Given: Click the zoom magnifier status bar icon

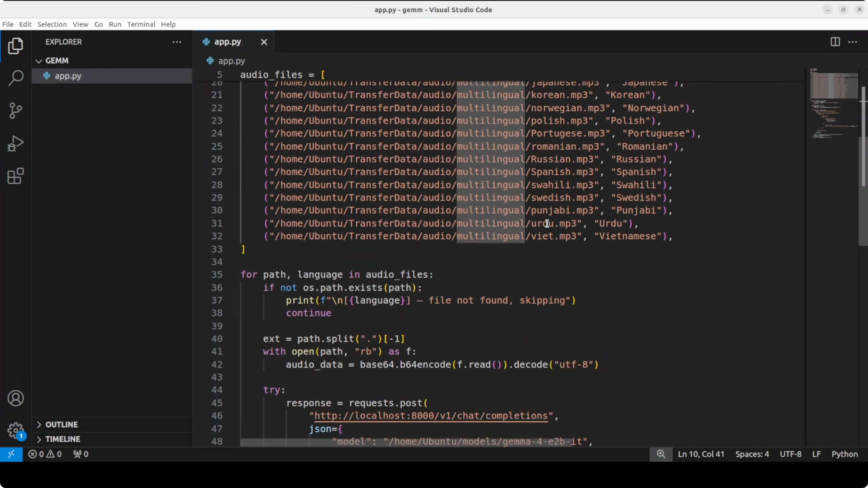Looking at the screenshot, I should pyautogui.click(x=661, y=454).
